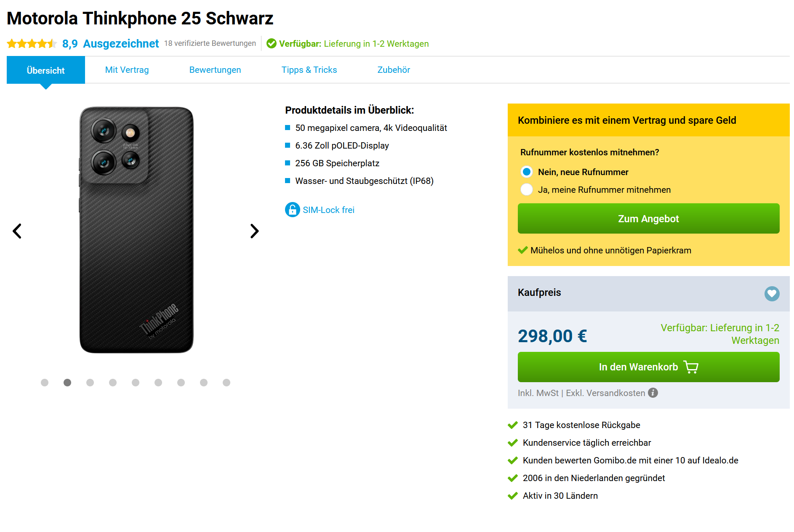Open the Tipps & Tricks tab
Viewport: 794px width, 532px height.
(x=309, y=70)
